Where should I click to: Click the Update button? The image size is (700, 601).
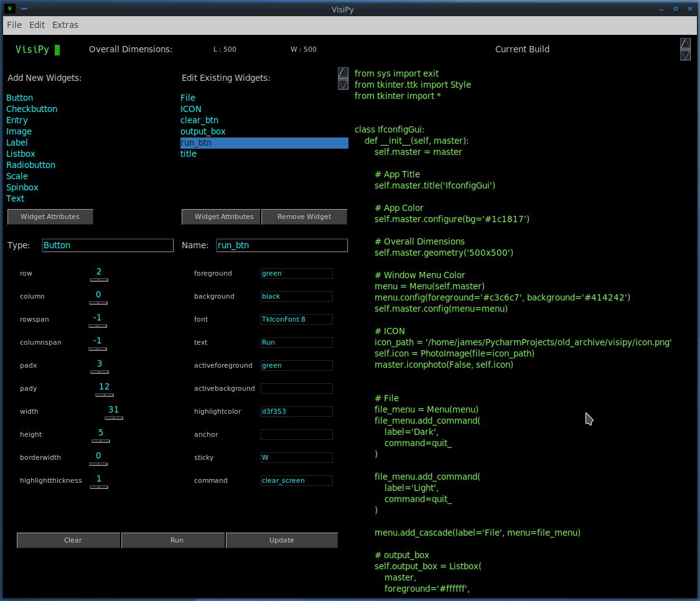(x=281, y=540)
